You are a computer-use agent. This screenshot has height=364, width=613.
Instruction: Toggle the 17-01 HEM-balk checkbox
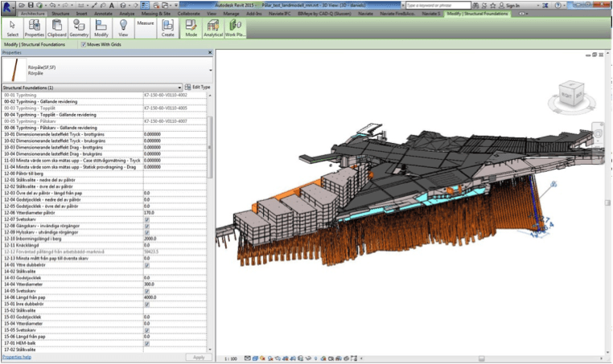tap(146, 343)
